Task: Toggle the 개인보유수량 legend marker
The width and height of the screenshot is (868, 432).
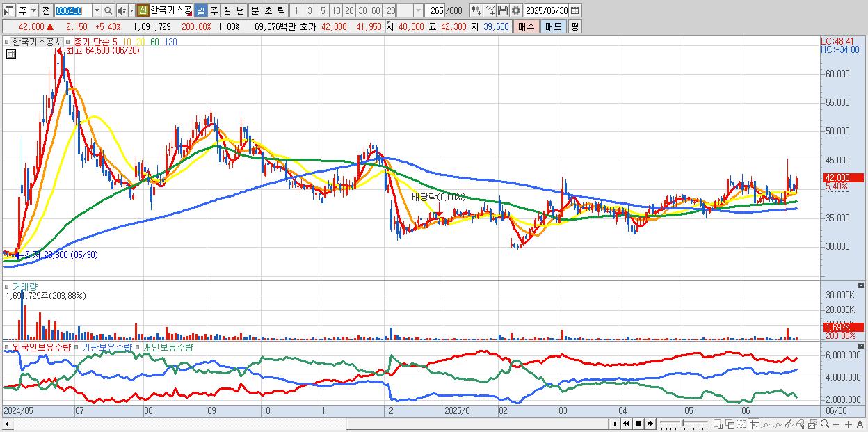Action: click(138, 347)
